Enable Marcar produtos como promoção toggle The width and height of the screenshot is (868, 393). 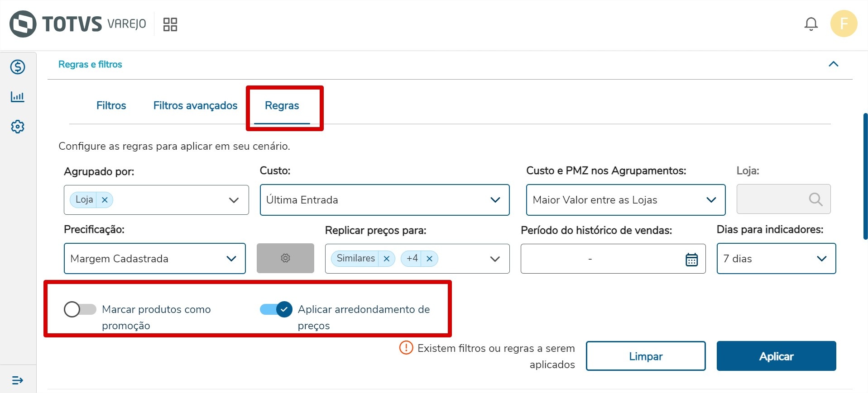pyautogui.click(x=80, y=309)
